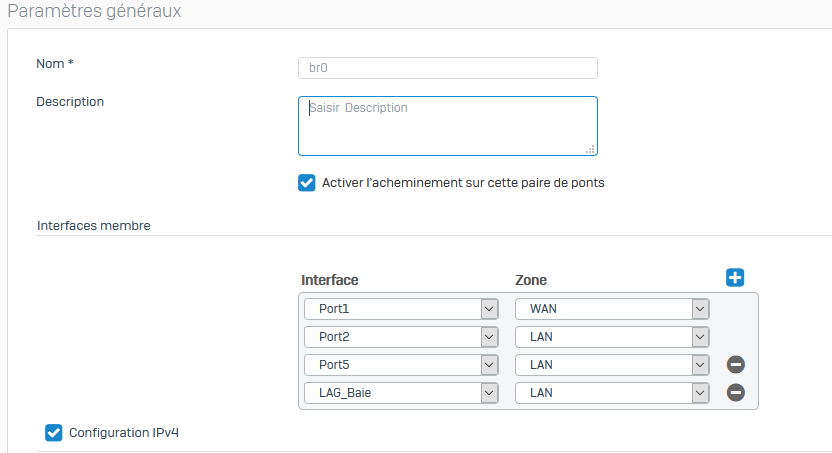Expand the LAN zone dropdown for Port2
832x453 pixels.
[612, 337]
